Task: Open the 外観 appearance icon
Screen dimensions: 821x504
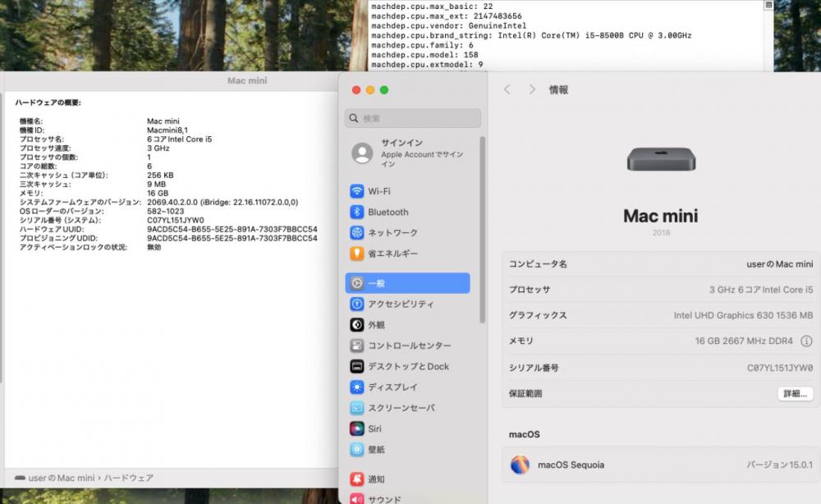Action: tap(356, 324)
